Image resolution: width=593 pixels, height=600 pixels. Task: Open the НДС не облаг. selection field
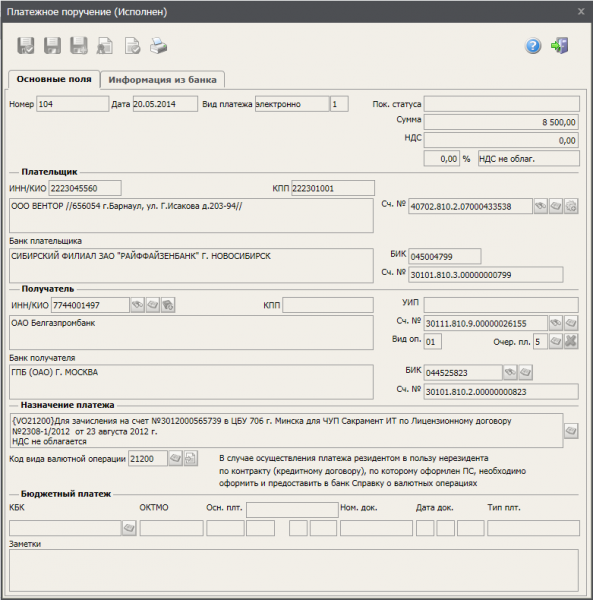pyautogui.click(x=529, y=158)
